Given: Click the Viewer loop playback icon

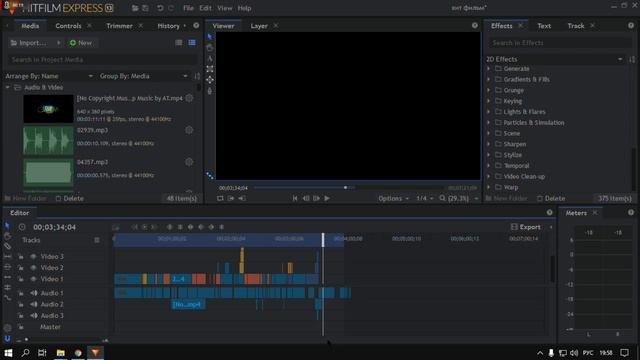Looking at the screenshot, I should click(x=220, y=198).
